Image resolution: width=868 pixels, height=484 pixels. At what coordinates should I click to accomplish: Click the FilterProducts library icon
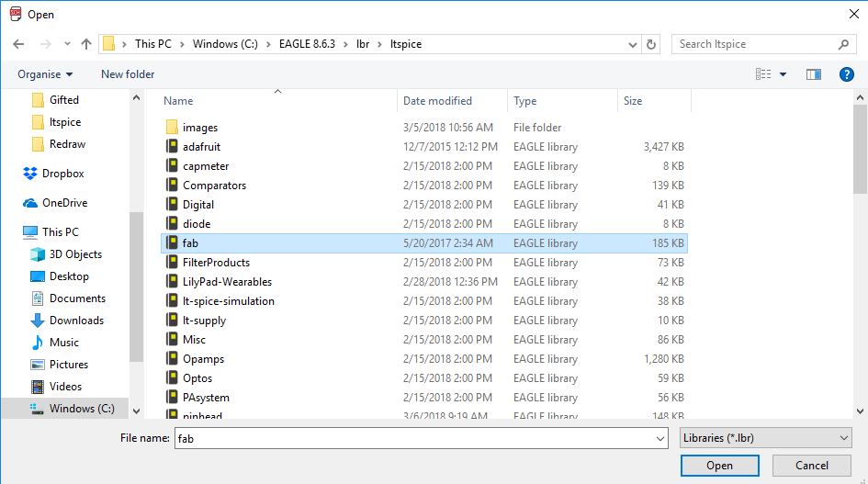pos(172,263)
